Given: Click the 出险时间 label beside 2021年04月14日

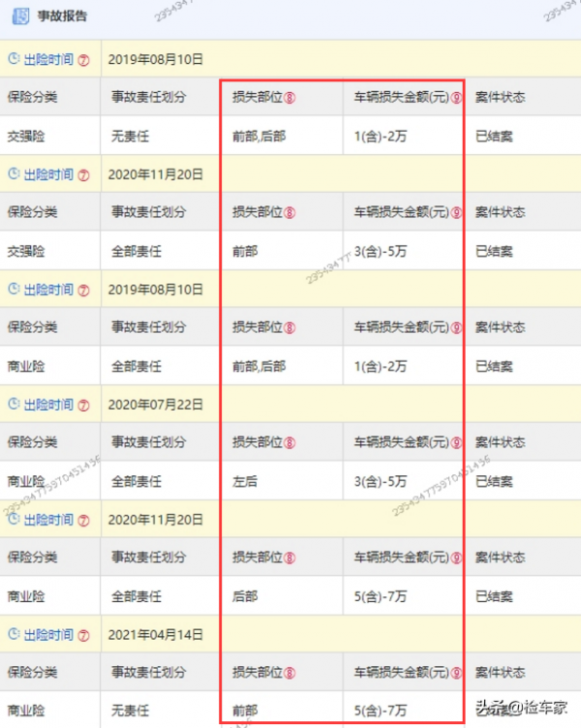Looking at the screenshot, I should tap(48, 635).
